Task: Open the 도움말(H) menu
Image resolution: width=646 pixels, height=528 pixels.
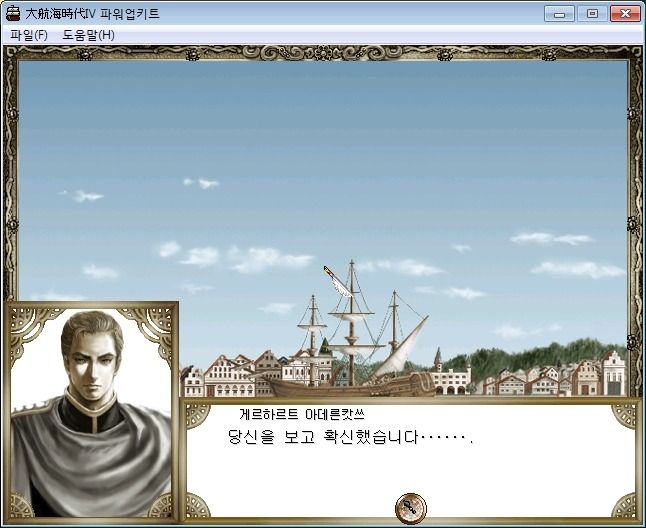Action: click(88, 35)
